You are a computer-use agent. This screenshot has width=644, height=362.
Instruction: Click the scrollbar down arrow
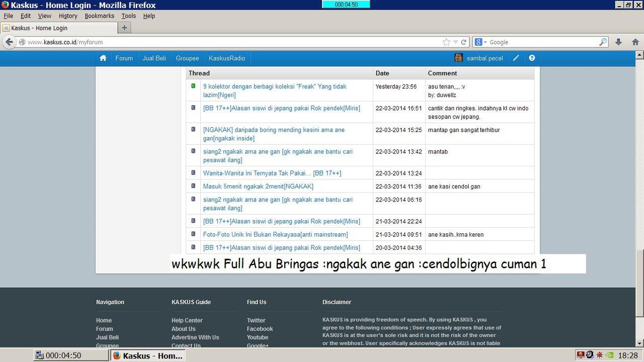pos(639,343)
